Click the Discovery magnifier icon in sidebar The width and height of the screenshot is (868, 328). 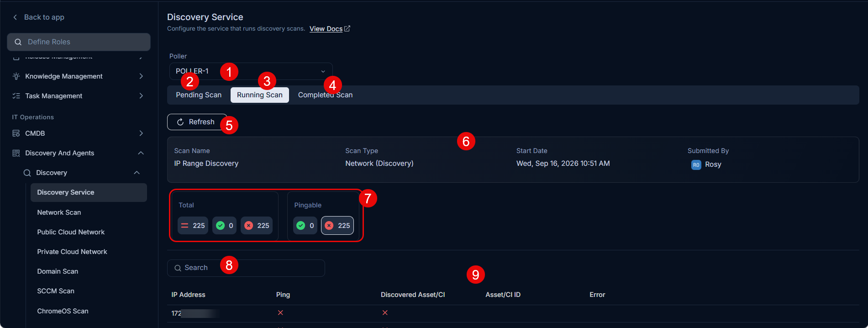point(27,173)
